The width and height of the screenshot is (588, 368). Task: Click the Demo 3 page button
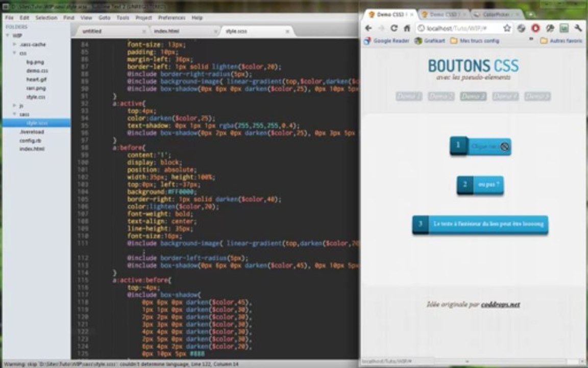pos(473,97)
